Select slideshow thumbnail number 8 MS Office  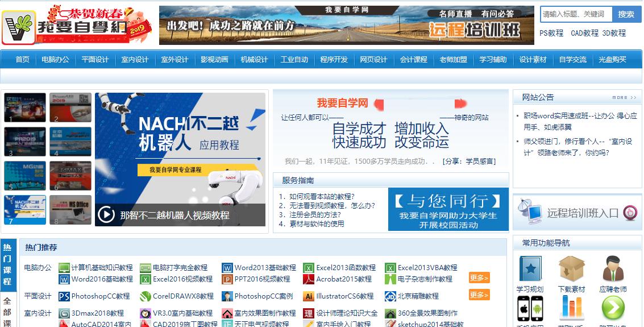70,210
